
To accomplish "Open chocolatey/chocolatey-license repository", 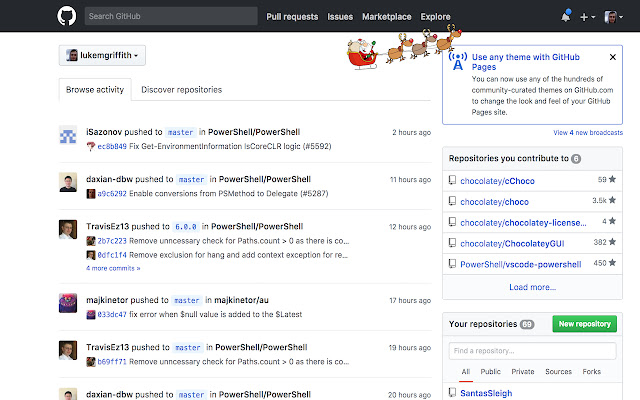I will tap(523, 222).
